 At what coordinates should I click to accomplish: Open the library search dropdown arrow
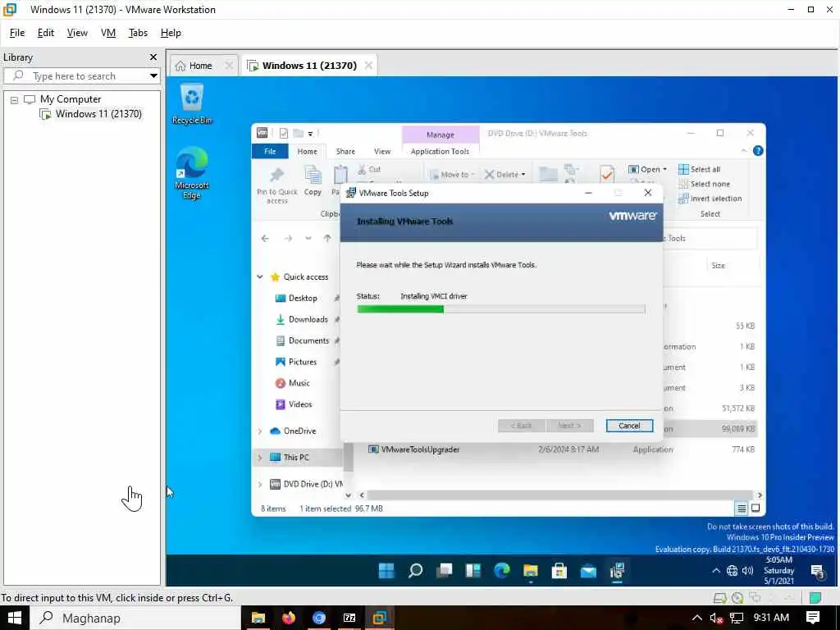pos(153,76)
